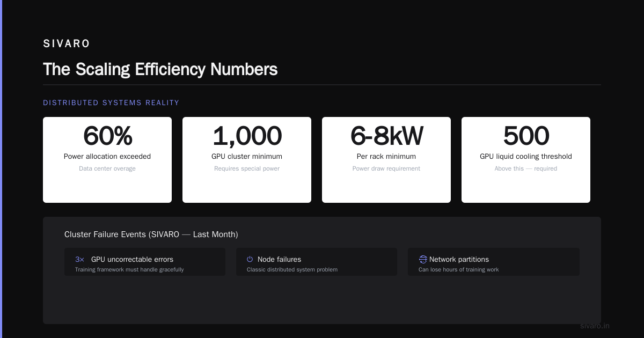Viewport: 644px width, 338px height.
Task: Click the 60% statistic value
Action: 107,136
